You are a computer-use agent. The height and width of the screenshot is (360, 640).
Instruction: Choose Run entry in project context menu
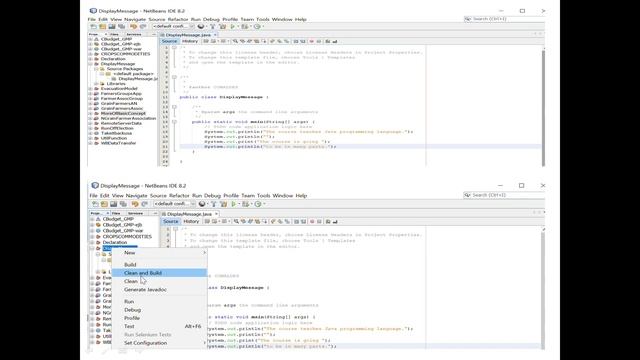160,302
